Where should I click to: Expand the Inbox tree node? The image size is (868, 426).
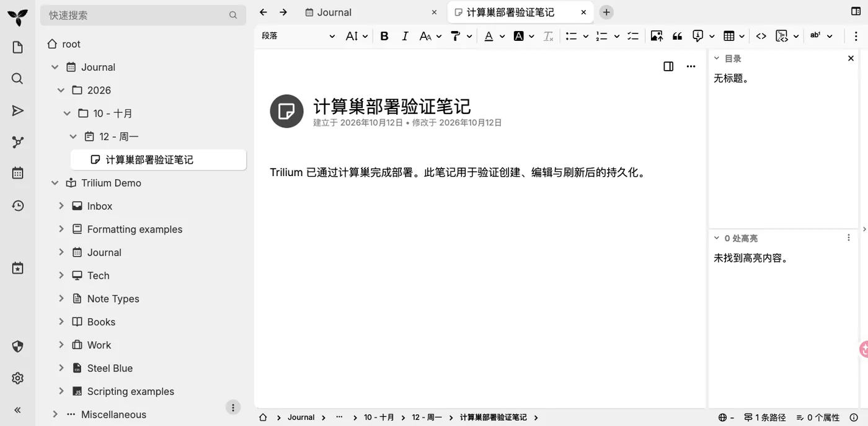coord(61,206)
